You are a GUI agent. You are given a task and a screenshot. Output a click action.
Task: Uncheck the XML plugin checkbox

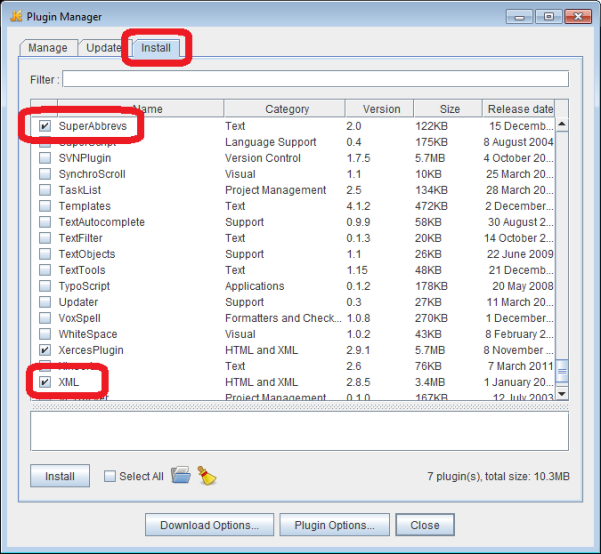(45, 382)
